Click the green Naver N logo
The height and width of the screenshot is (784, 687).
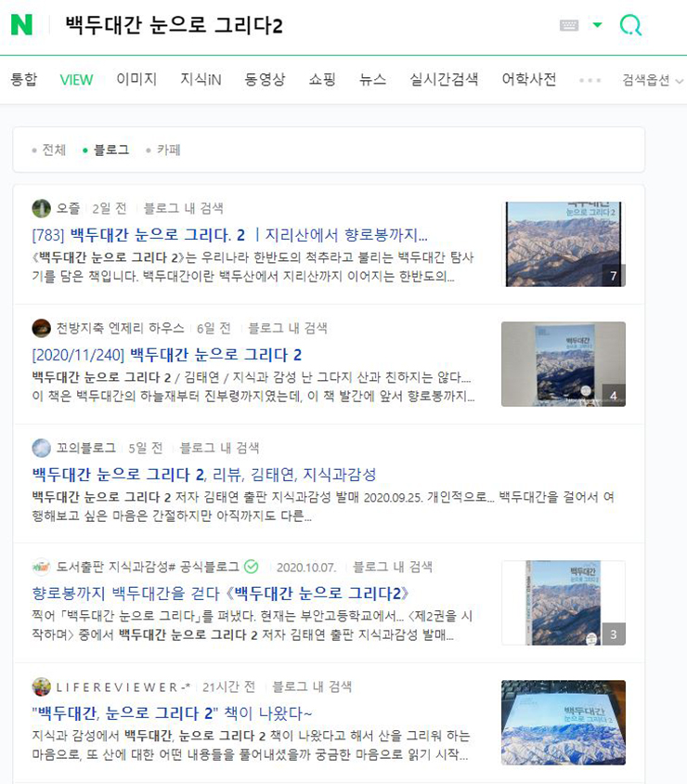[21, 24]
